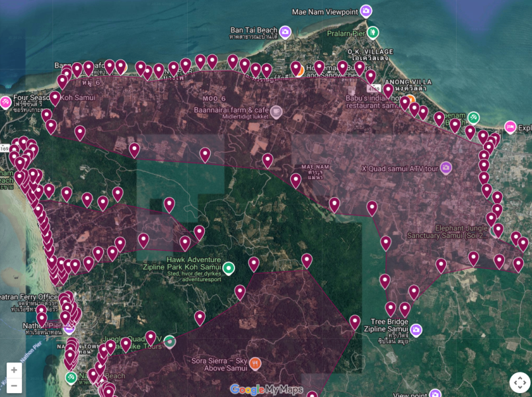Click the zoom in plus button
532x397 pixels.
(x=14, y=370)
